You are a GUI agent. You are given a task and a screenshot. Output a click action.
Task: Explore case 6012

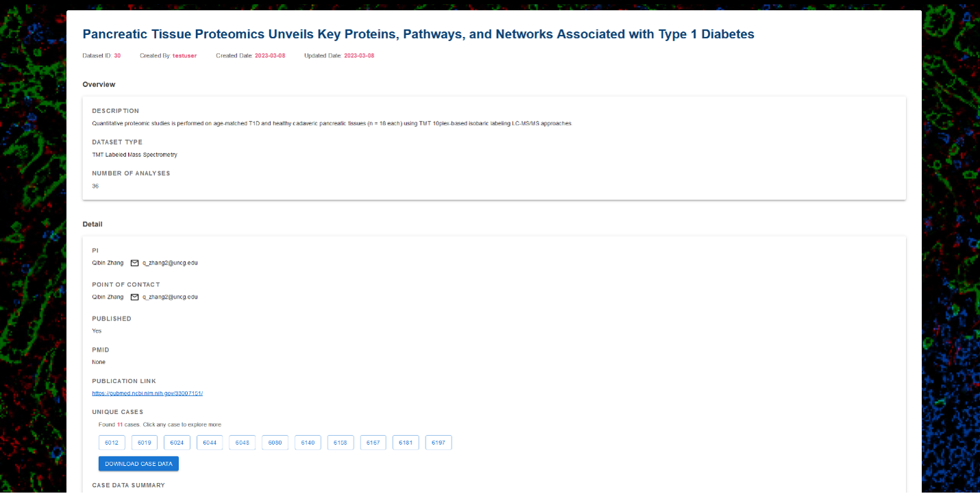112,443
